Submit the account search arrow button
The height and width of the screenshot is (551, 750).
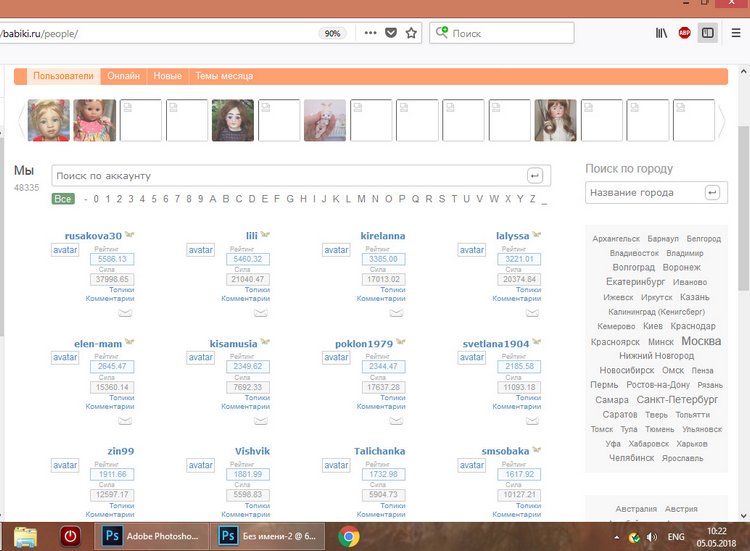(535, 176)
